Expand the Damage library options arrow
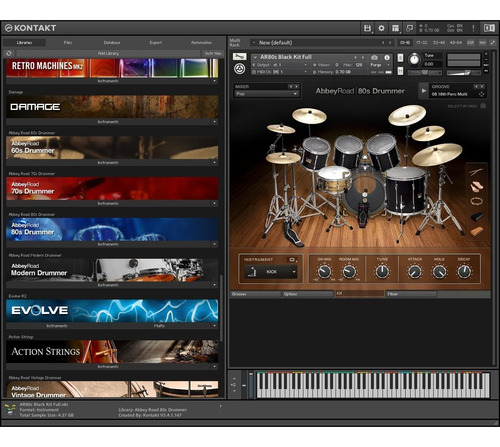 point(214,122)
